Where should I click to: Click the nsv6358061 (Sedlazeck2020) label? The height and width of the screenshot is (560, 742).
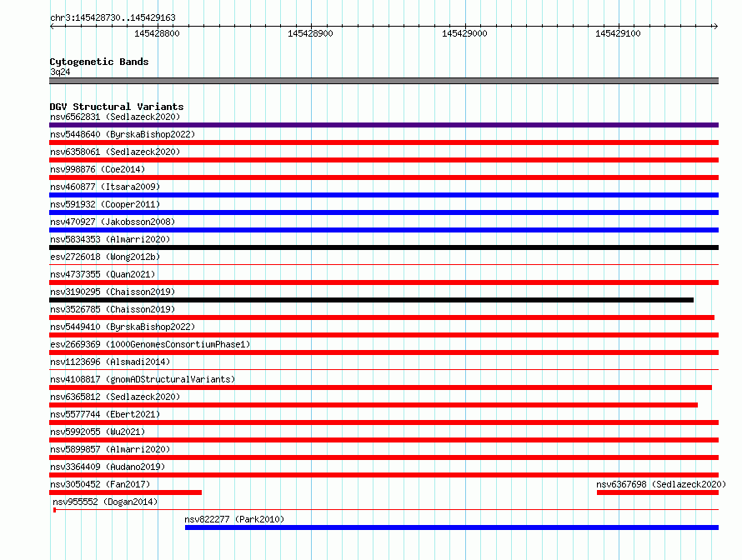(115, 152)
